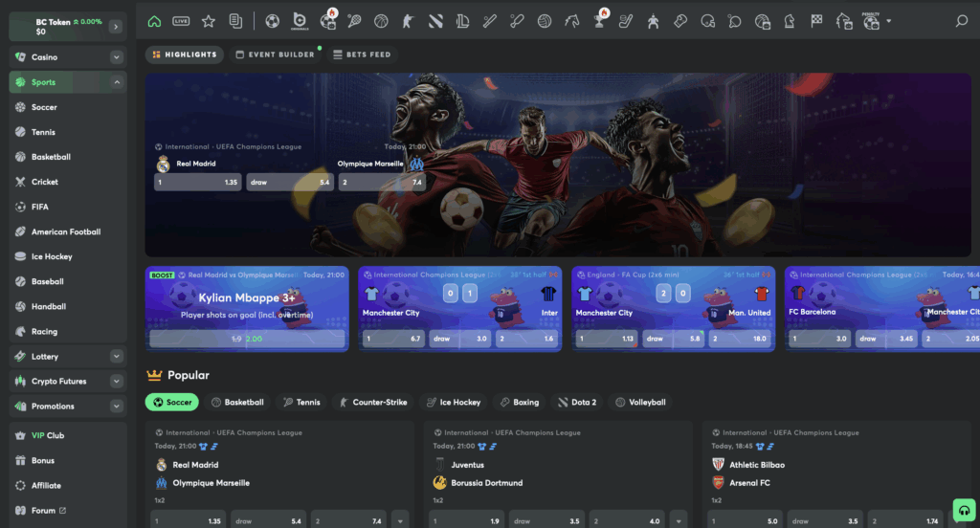Go to the sportsbook home icon
Image resolution: width=980 pixels, height=528 pixels.
154,21
